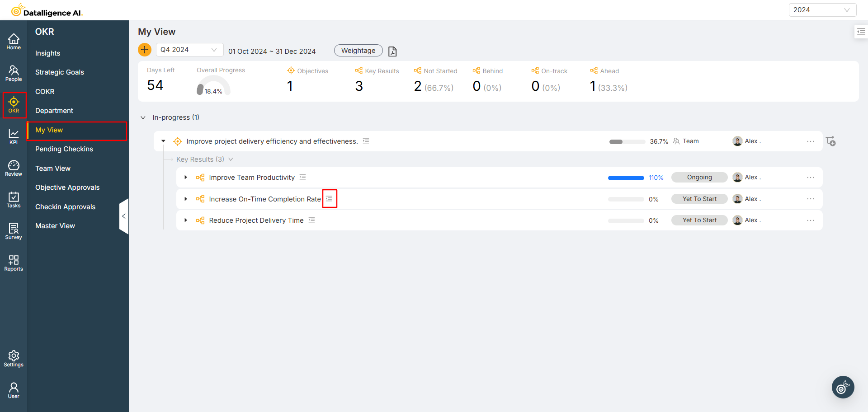Screen dimensions: 868x412
Task: Open the 2024 year dropdown
Action: (x=822, y=10)
